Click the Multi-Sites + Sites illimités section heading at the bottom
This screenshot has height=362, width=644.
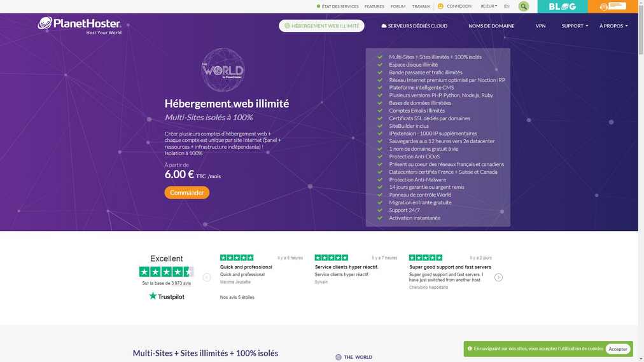point(206,353)
